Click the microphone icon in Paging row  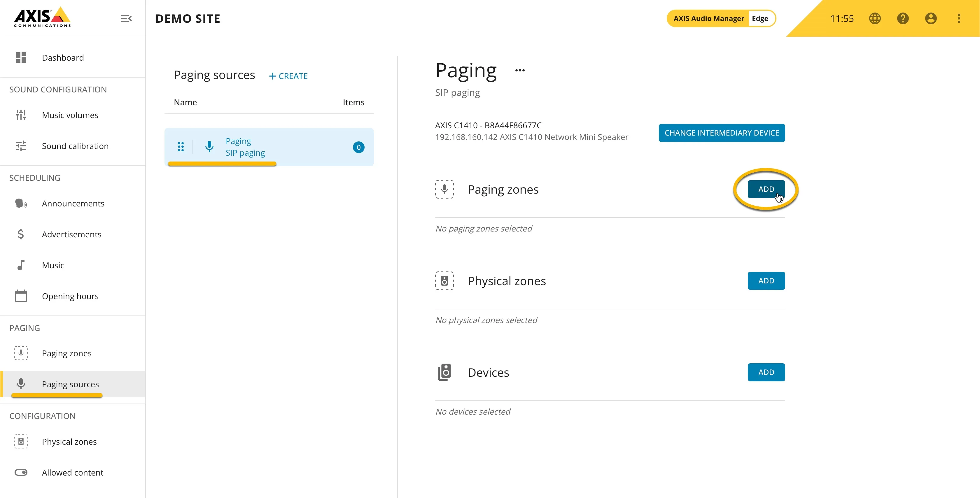point(209,146)
